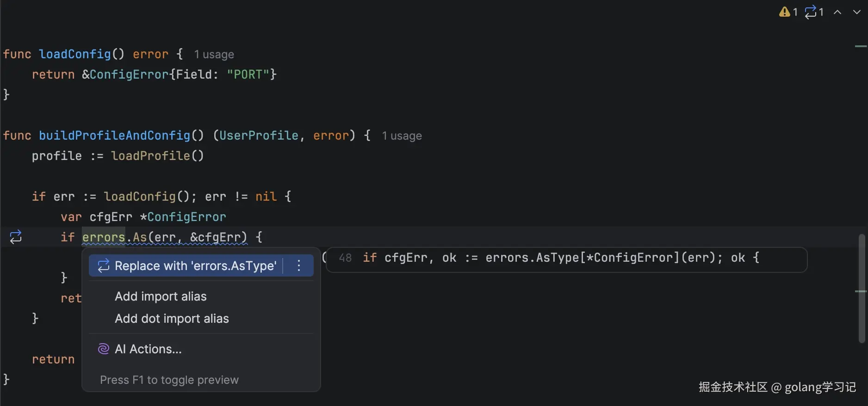
Task: Choose Add import alias
Action: (x=161, y=296)
